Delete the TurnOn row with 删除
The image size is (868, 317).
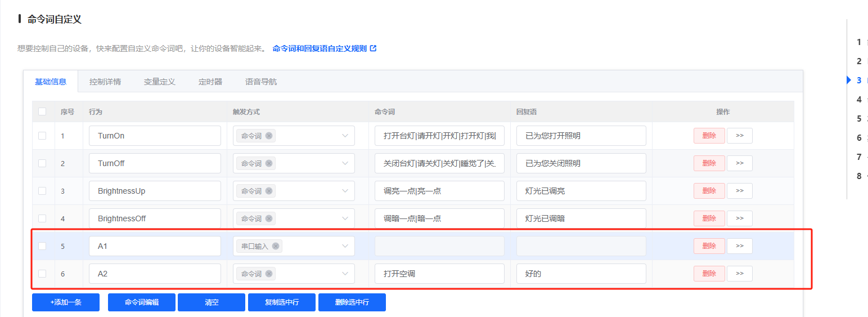tap(709, 136)
